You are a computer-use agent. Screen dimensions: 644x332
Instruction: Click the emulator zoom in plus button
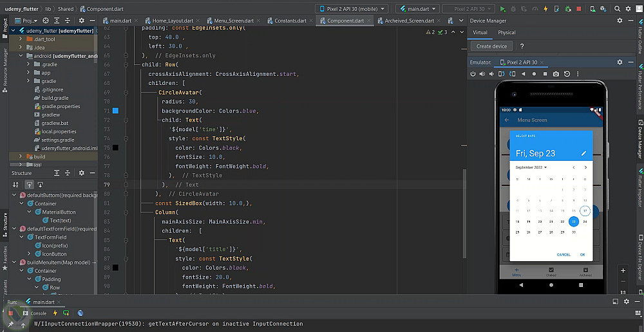click(623, 271)
